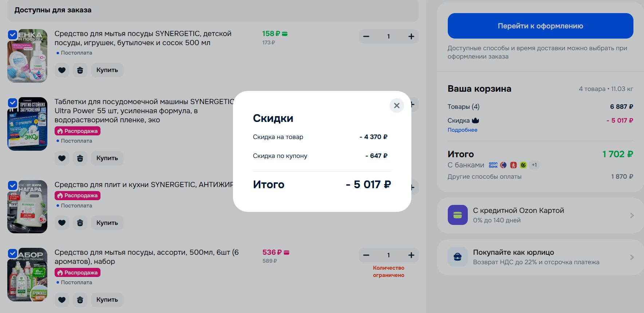The image size is (644, 313).
Task: Open Покупайте как юрлицо chevron
Action: point(632,257)
